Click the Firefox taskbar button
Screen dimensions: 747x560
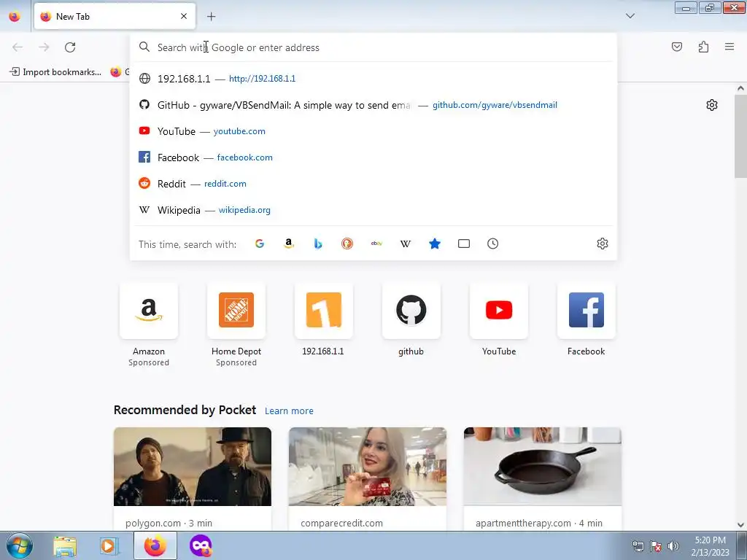click(x=155, y=545)
